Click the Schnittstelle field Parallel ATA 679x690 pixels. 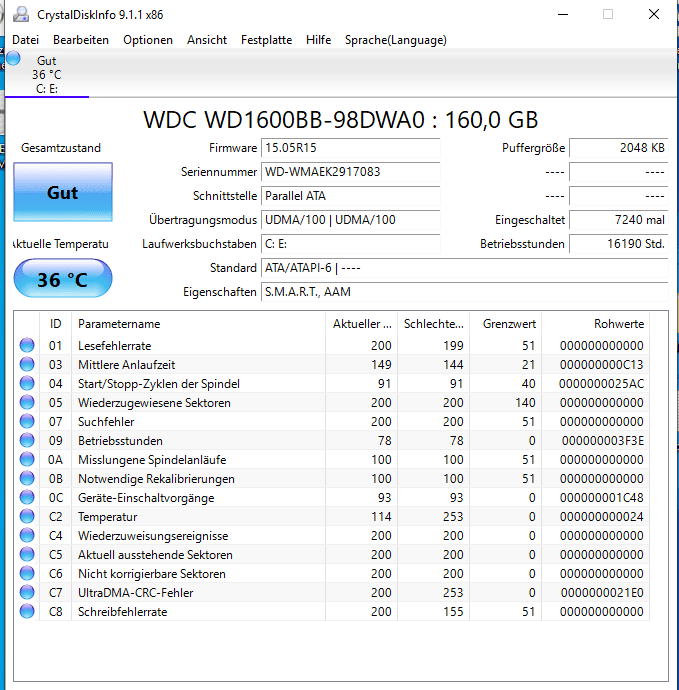pos(351,196)
